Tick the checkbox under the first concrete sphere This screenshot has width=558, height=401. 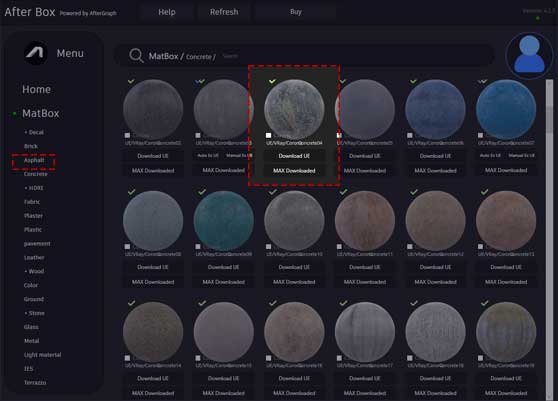tap(127, 135)
